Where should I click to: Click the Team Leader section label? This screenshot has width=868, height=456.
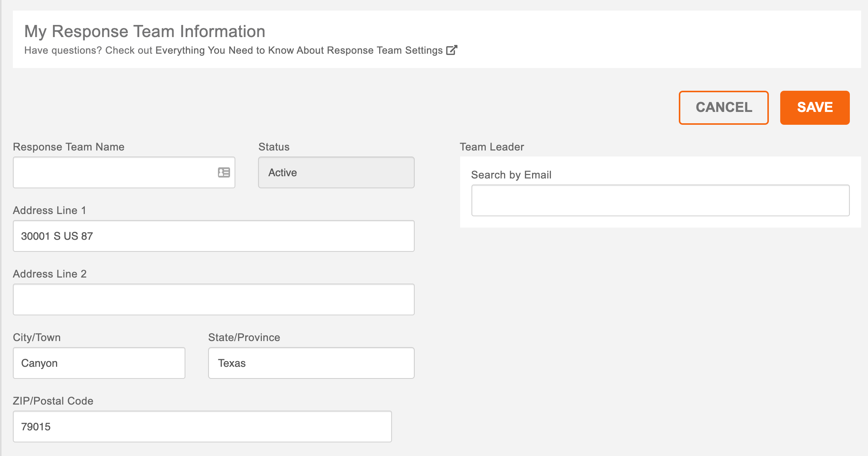(492, 147)
